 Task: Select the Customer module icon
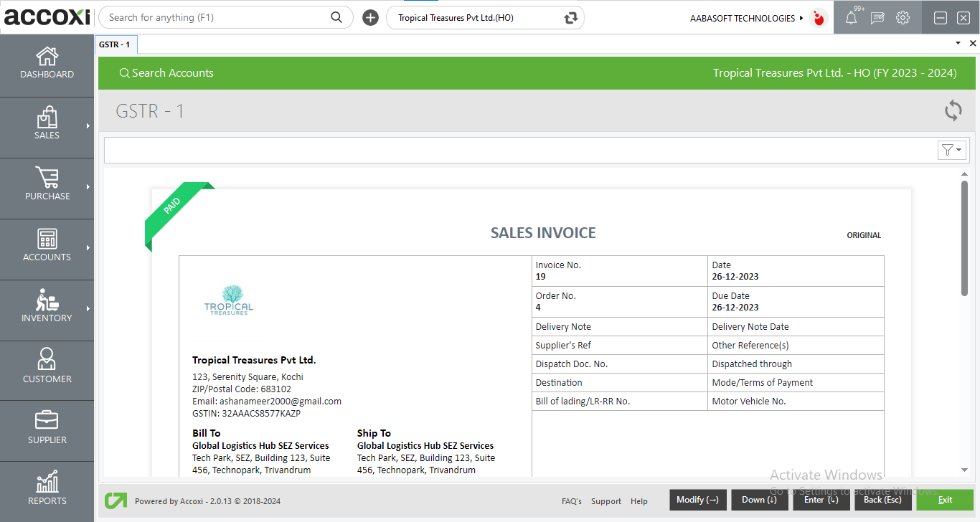pos(47,369)
